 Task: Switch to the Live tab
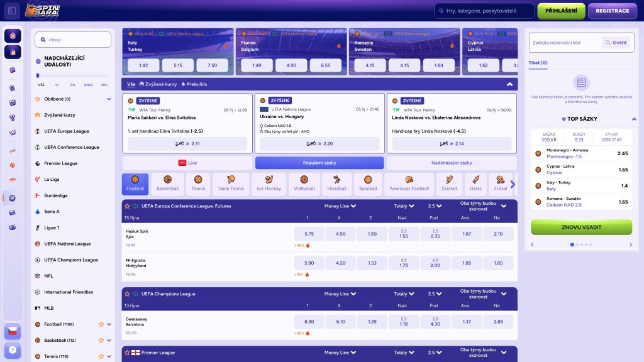pos(187,163)
